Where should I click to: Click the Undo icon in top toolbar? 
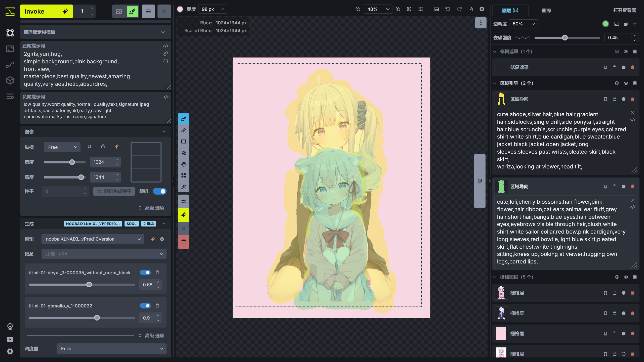(448, 9)
